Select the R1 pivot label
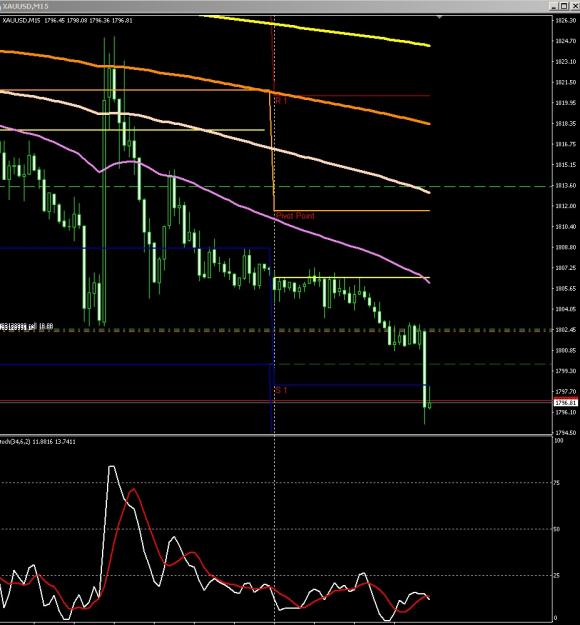Viewport: 580px width, 625px height. [x=281, y=101]
